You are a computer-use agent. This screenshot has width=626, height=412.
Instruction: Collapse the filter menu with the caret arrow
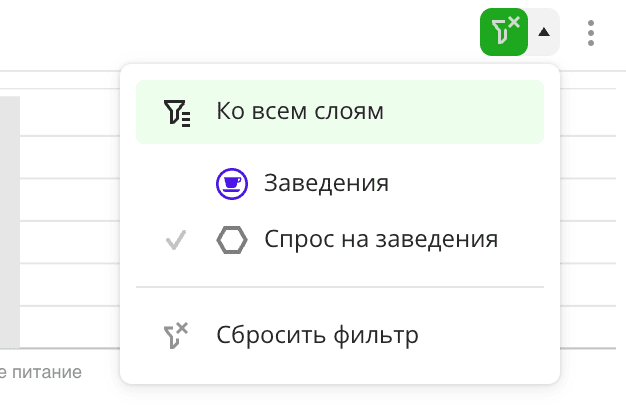pos(544,32)
